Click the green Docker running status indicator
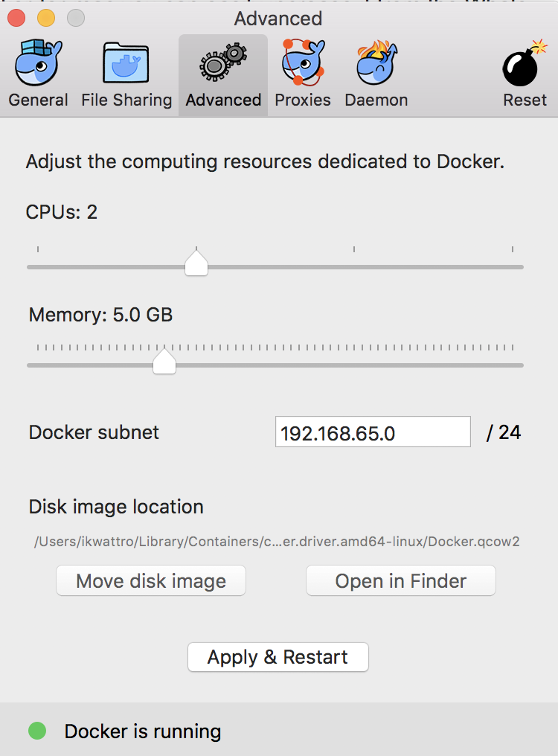The width and height of the screenshot is (558, 756). tap(37, 731)
